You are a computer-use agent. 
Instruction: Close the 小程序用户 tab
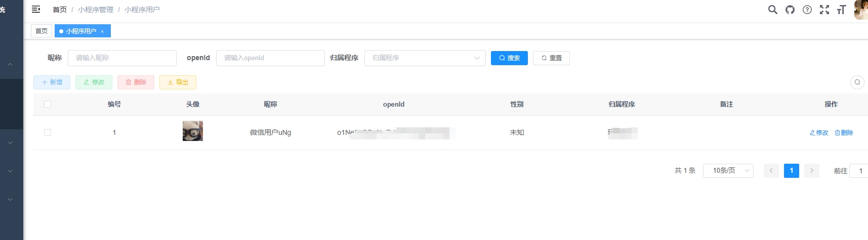click(102, 31)
